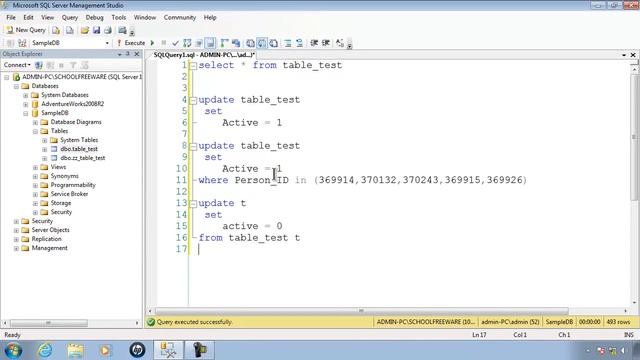
Task: Click the Cancel Executing Query icon
Action: [164, 43]
